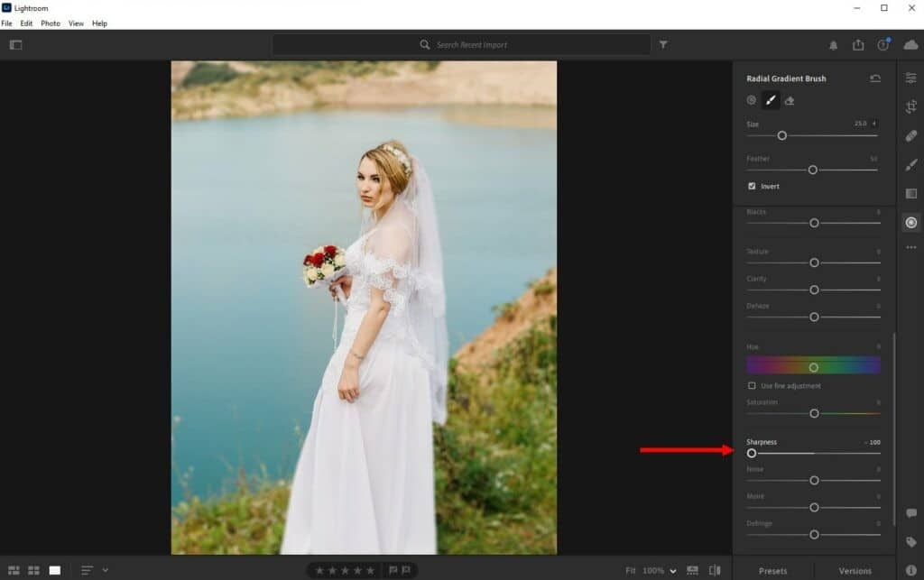This screenshot has width=924, height=580.
Task: Toggle the left panel visibility
Action: (x=15, y=44)
